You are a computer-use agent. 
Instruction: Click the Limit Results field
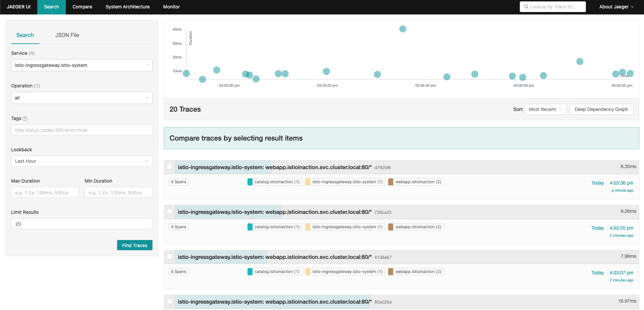point(82,224)
